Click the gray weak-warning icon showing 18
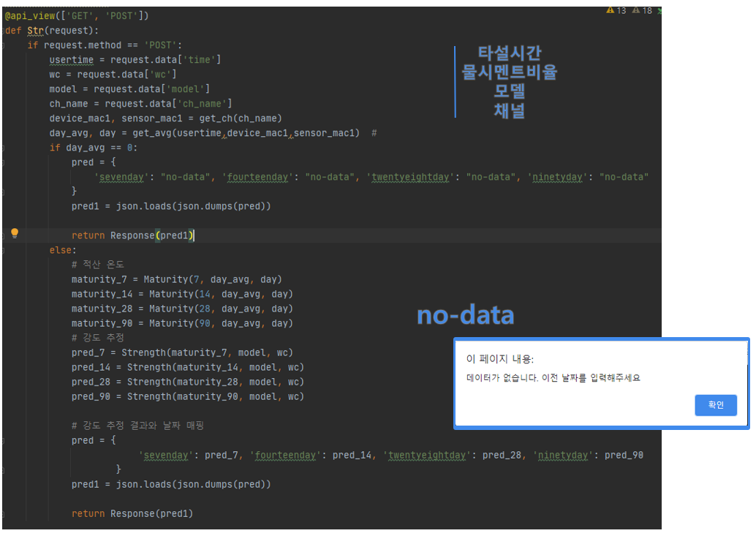This screenshot has height=536, width=756. coord(635,10)
